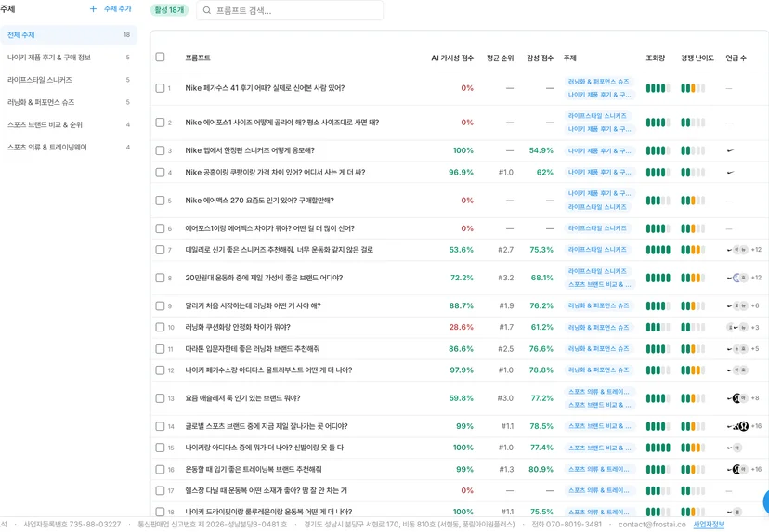769x532 pixels.
Task: Open prompt 헬스장 다닐 때 운동복 어떤 소재가 좋아
Action: (x=266, y=490)
